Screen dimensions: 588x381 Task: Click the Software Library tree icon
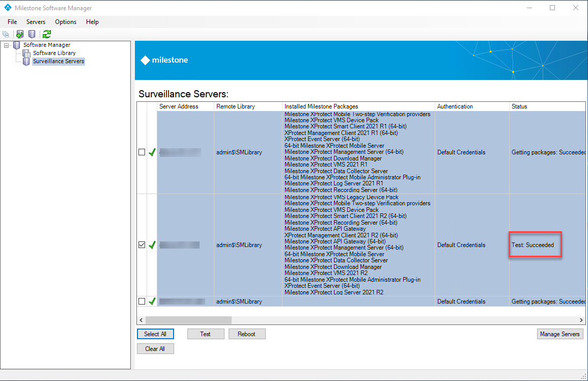(x=26, y=53)
